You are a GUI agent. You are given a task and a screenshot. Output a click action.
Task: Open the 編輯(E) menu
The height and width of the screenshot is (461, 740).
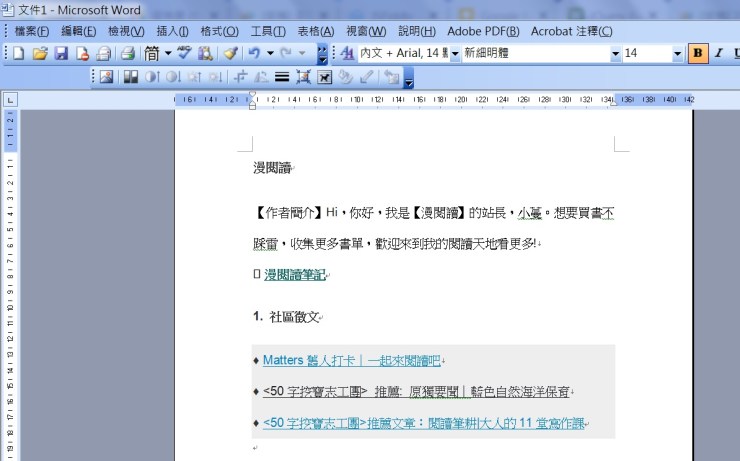click(79, 31)
